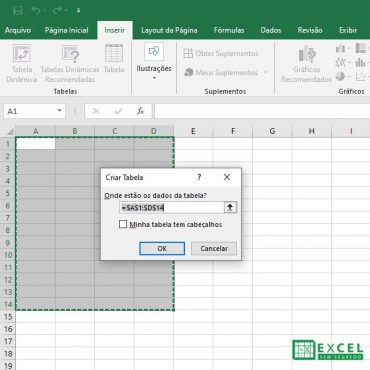Open the Name Box dropdown arrow
Viewport: 370px width, 370px height.
(x=59, y=111)
